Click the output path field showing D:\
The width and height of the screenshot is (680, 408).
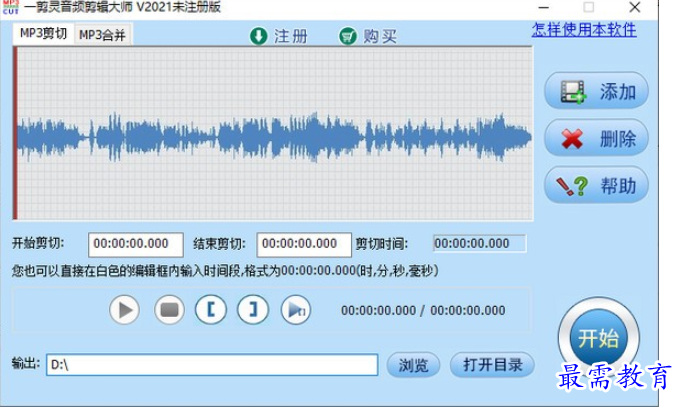[212, 365]
